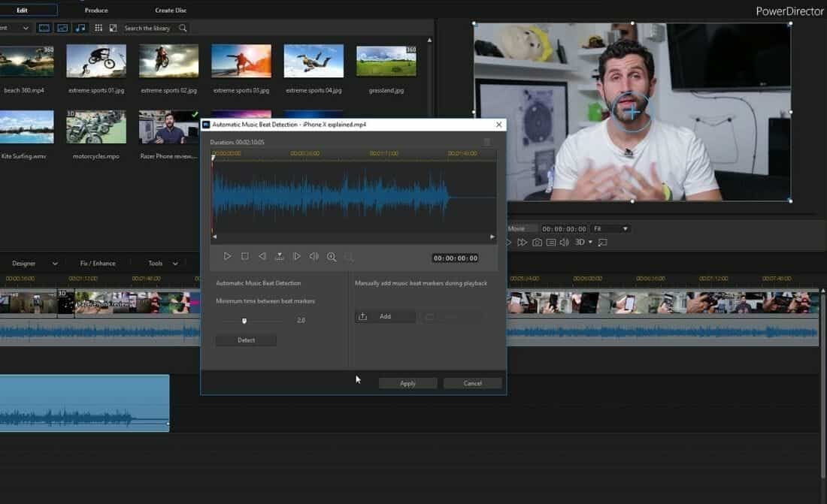The image size is (827, 504).
Task: Switch the preview to Movie mode
Action: coord(516,229)
